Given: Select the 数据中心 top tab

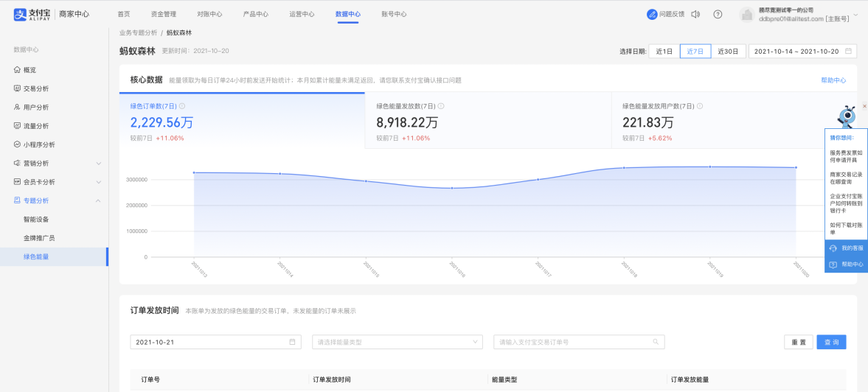Looking at the screenshot, I should coord(347,15).
